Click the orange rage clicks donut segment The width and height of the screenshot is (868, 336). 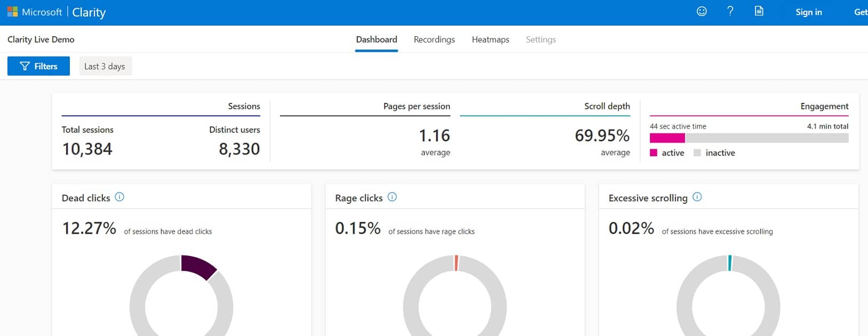(456, 263)
